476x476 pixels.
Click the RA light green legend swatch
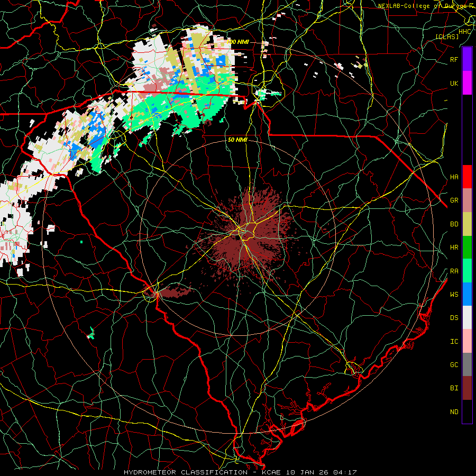click(467, 271)
